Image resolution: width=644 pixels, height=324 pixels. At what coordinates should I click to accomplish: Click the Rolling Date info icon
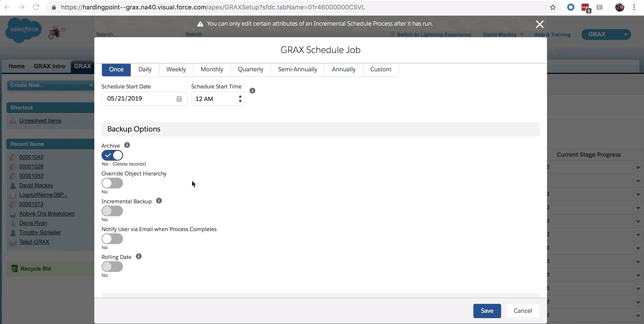click(139, 256)
